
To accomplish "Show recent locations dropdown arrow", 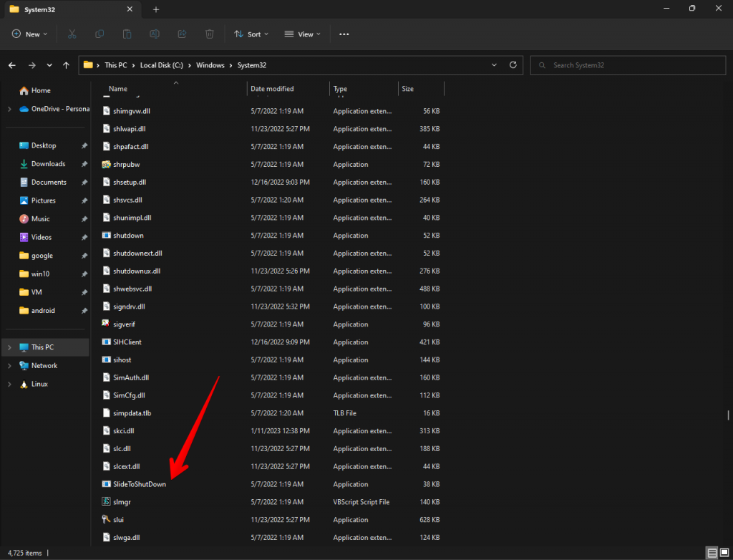I will (49, 65).
